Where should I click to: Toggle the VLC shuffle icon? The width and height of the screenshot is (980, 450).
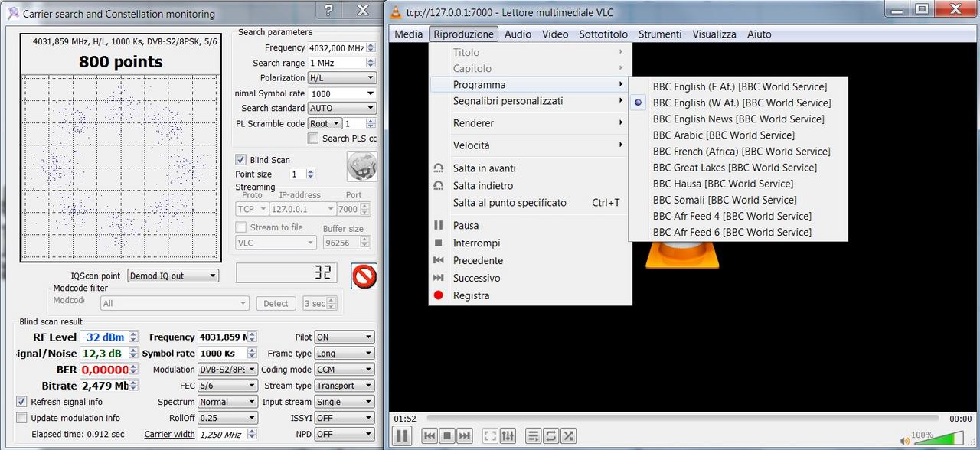pos(568,436)
